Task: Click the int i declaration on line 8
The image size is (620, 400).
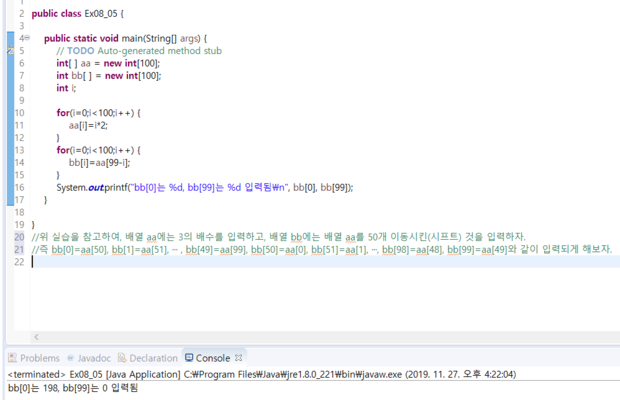Action: [66, 87]
